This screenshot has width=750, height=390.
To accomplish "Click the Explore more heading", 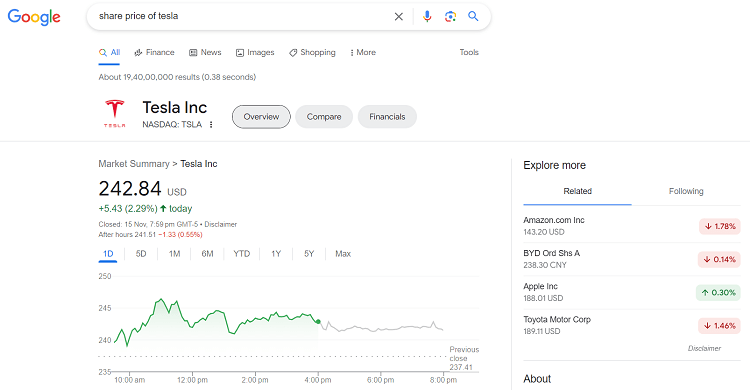I will (x=554, y=165).
